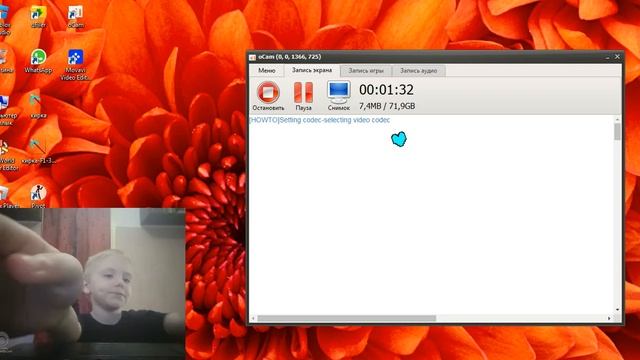Click the oCam title bar text
Screen dimensions: 640x360
point(289,57)
